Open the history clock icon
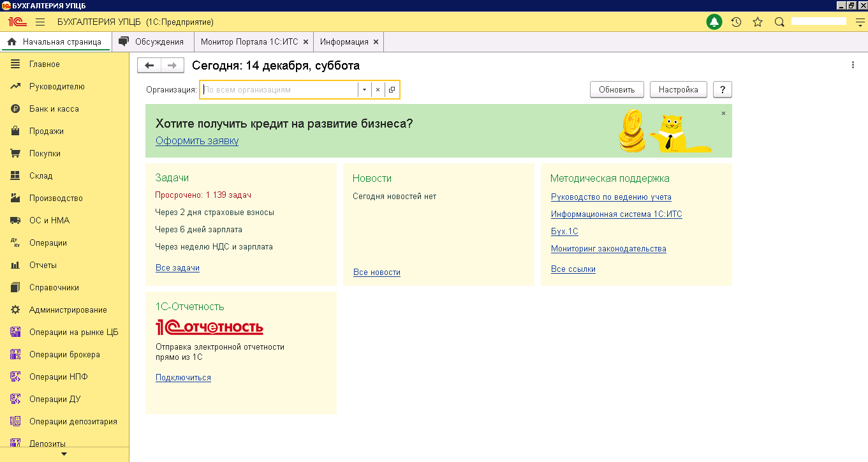 coord(736,22)
